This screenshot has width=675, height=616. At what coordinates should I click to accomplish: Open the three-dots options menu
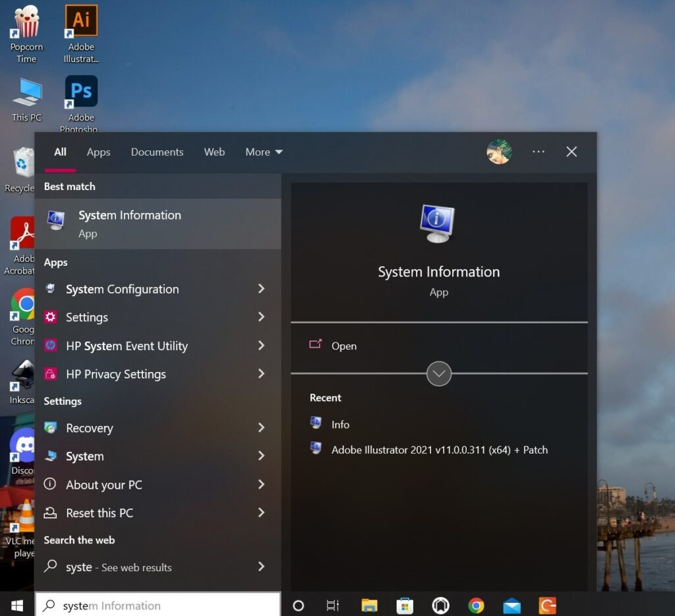click(x=539, y=152)
